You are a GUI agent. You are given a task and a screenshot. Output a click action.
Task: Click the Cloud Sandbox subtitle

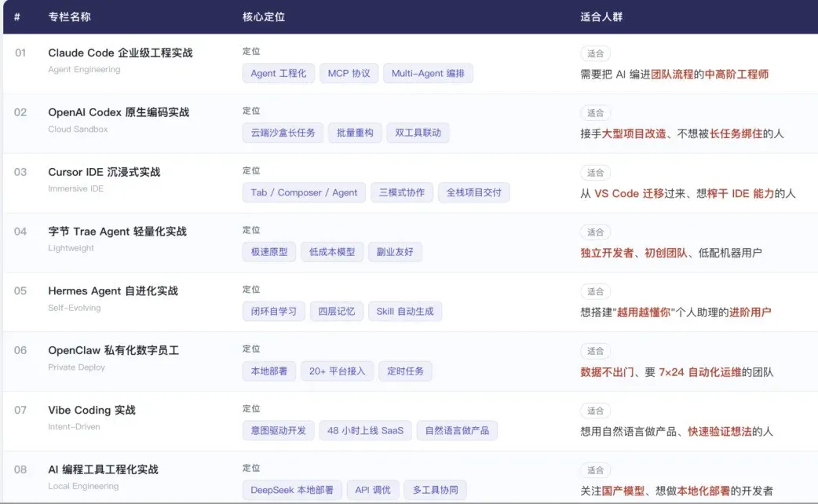pyautogui.click(x=78, y=129)
